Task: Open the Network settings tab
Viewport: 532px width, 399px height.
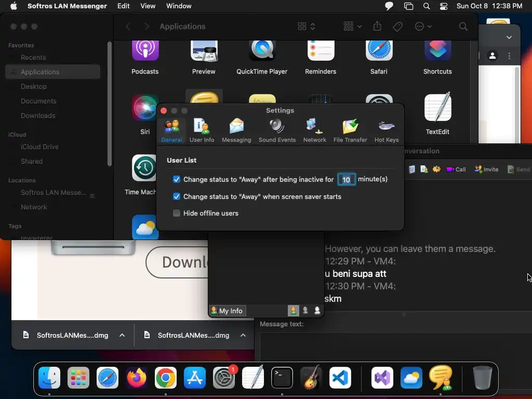Action: click(314, 130)
